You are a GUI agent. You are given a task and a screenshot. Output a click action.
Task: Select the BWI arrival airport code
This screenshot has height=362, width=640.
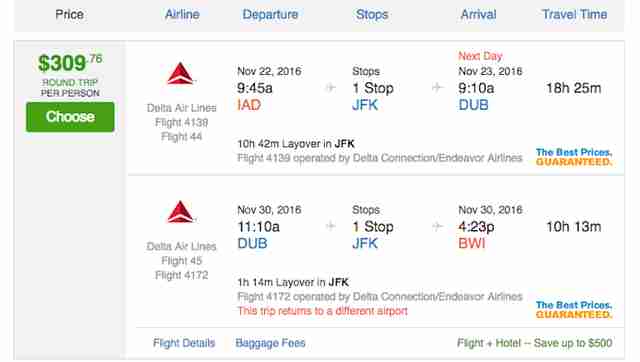coord(472,243)
